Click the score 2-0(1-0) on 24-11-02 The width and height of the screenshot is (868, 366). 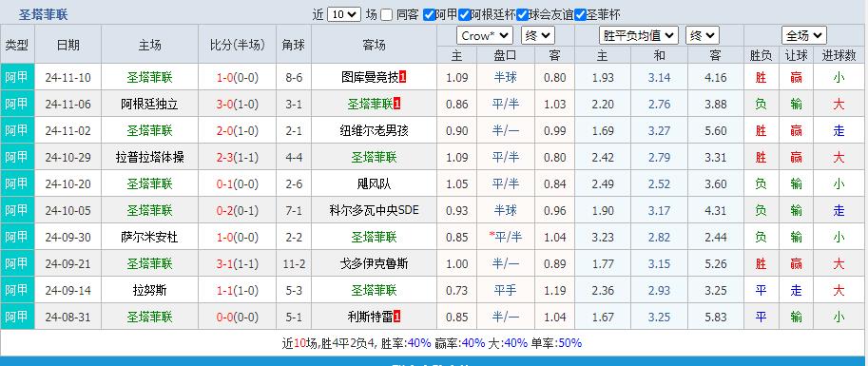(238, 130)
